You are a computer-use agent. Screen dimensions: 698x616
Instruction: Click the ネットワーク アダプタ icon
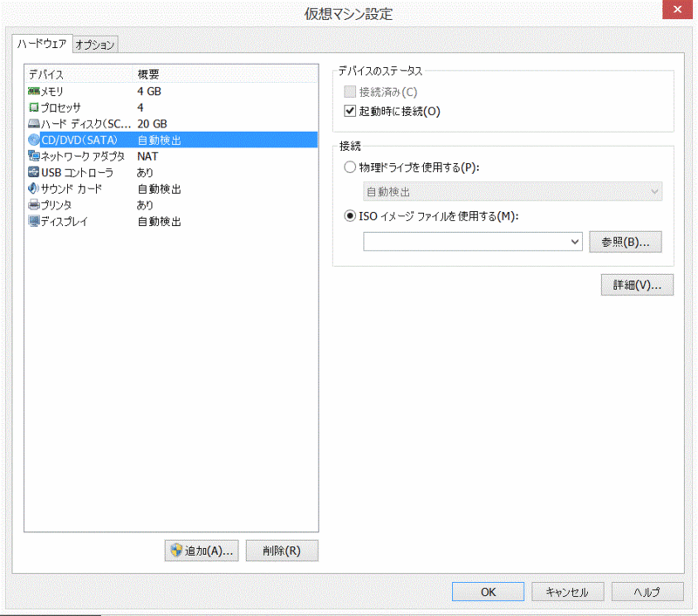31,155
